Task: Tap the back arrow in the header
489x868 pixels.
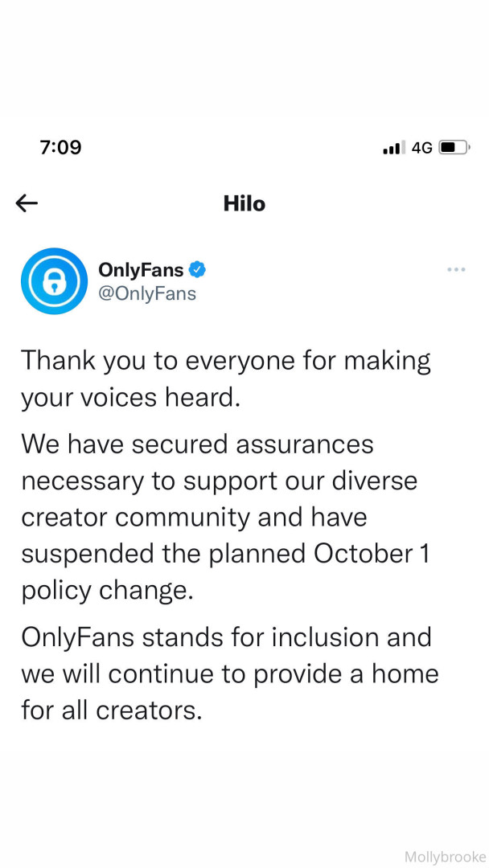Action: tap(27, 203)
